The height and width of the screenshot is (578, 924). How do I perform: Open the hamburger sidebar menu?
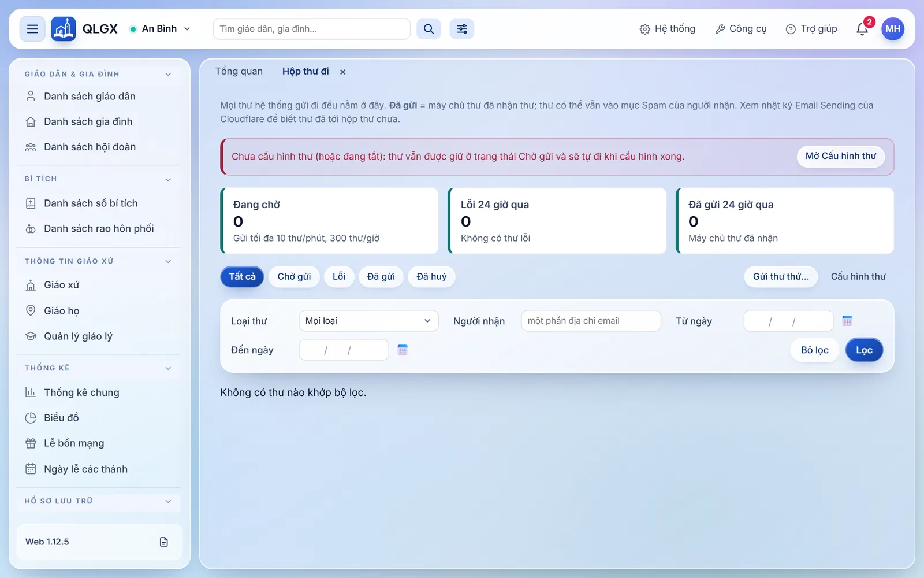[x=32, y=29]
